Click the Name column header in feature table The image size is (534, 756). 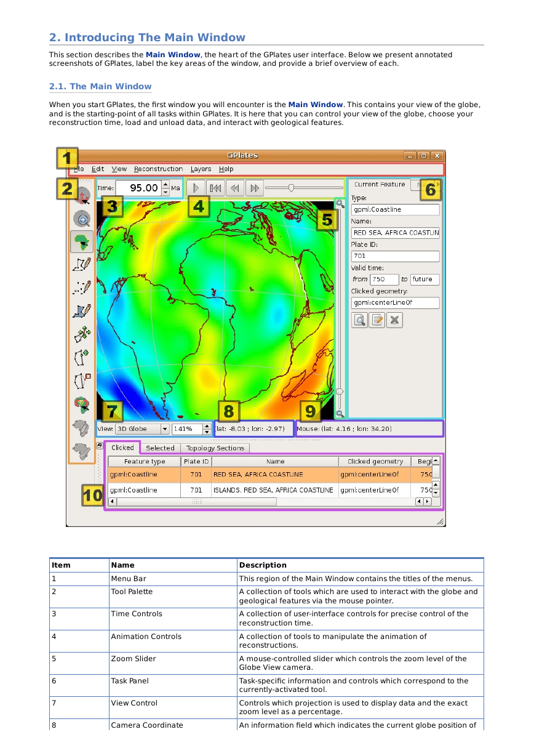point(275,461)
